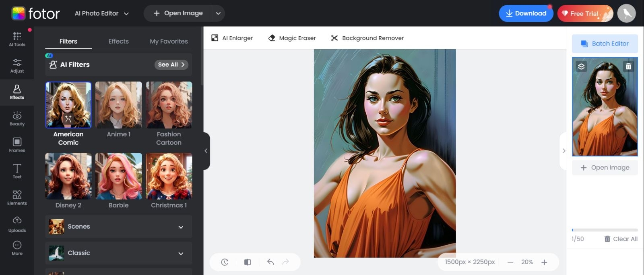
Task: Open the dropdown arrow beside Open Image
Action: pyautogui.click(x=218, y=13)
